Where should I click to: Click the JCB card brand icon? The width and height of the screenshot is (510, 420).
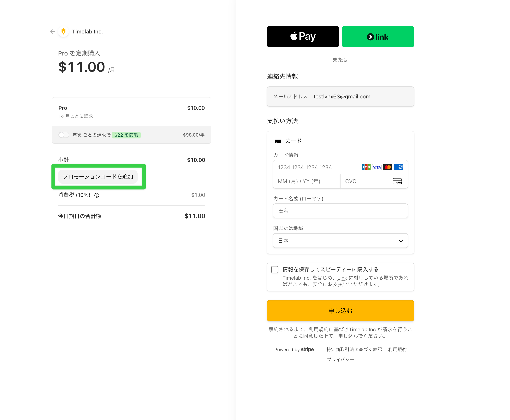pos(366,167)
